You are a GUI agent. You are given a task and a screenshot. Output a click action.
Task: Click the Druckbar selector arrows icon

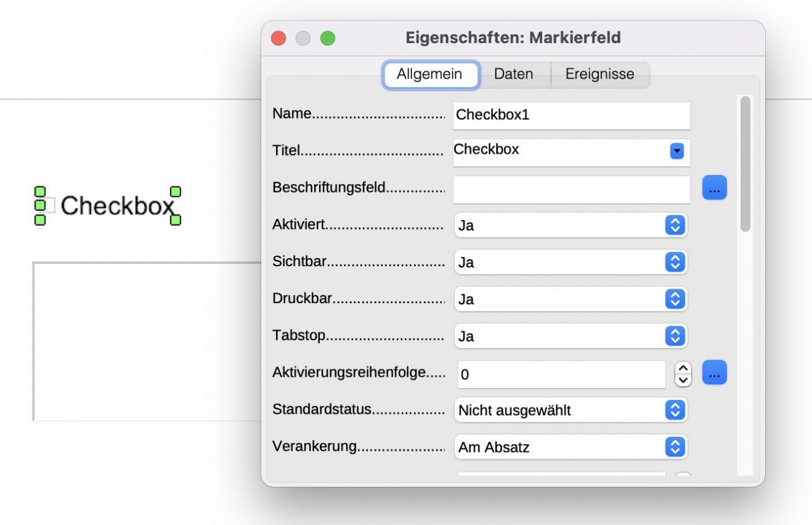[x=674, y=299]
